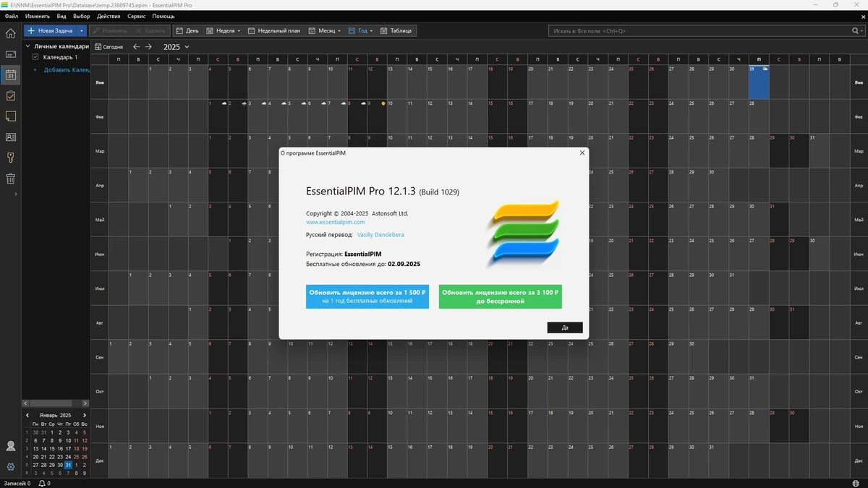This screenshot has width=868, height=488.
Task: Select highlighted date 31 in the mini calendar
Action: click(x=68, y=465)
